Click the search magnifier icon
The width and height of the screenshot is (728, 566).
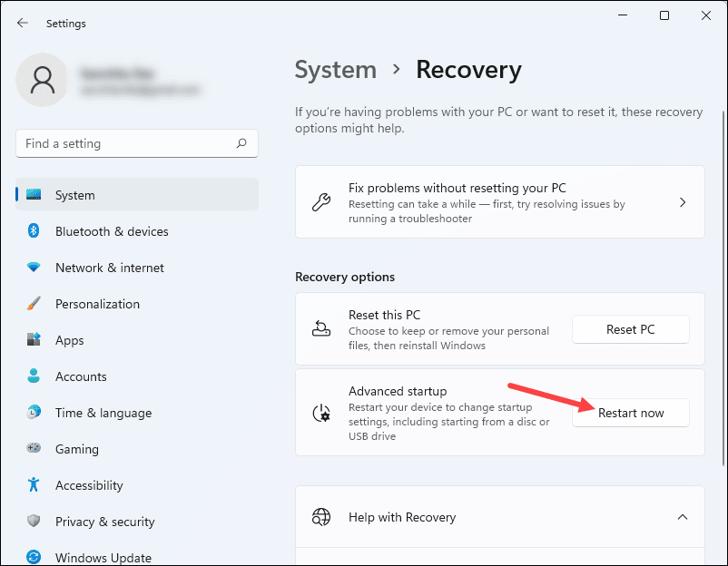coord(241,143)
